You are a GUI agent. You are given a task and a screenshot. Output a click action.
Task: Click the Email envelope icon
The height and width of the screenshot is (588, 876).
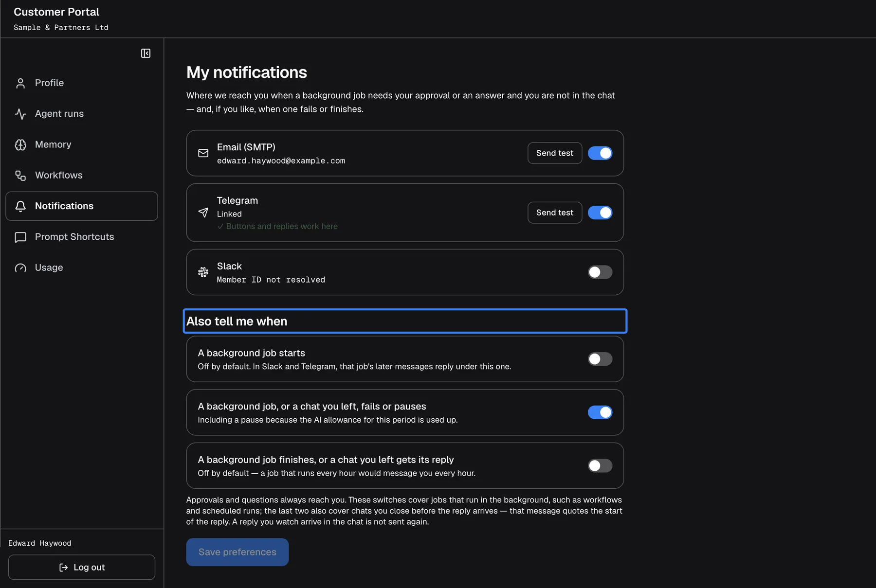point(203,153)
